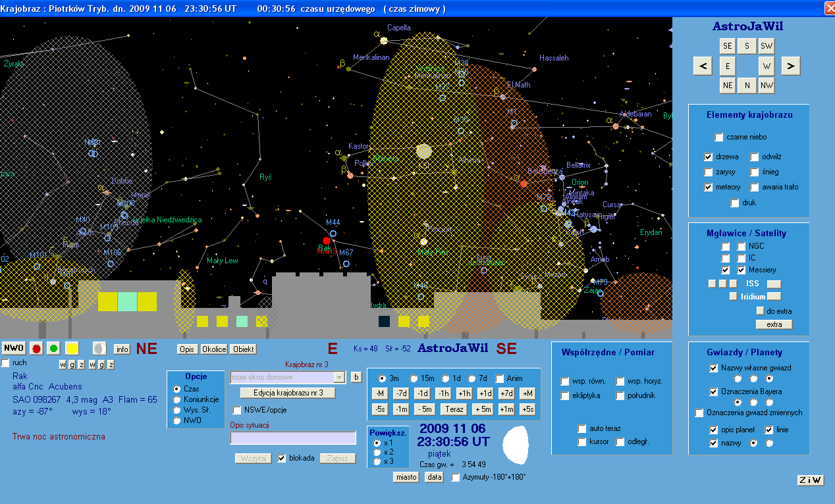This screenshot has width=835, height=504.
Task: Face the E direction
Action: (728, 66)
